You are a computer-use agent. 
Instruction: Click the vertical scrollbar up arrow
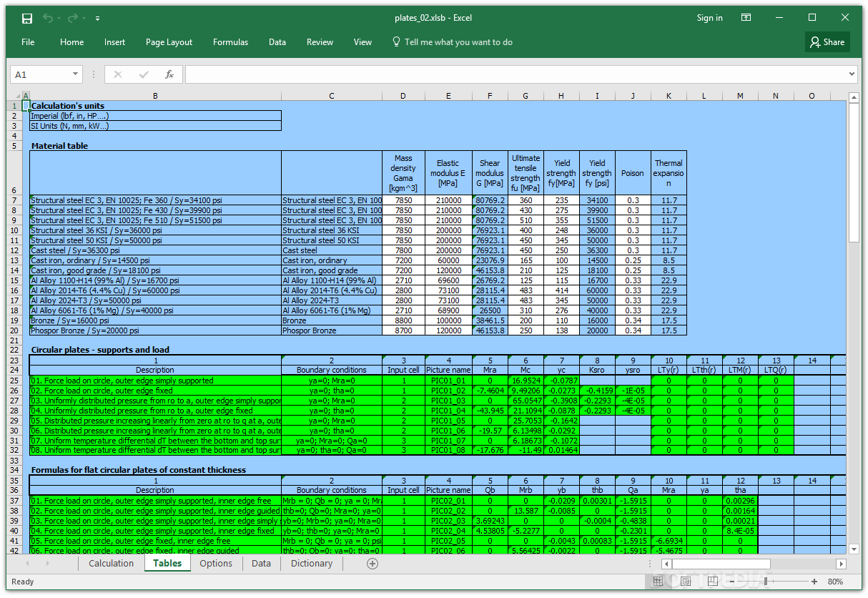click(x=853, y=97)
